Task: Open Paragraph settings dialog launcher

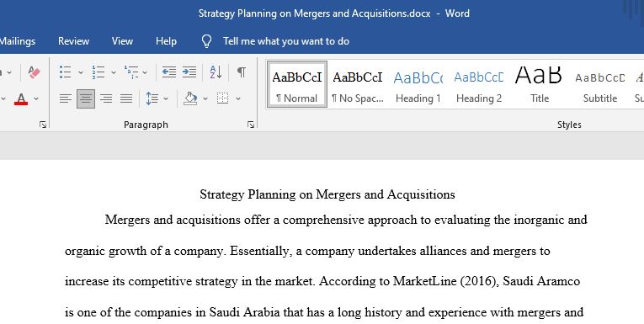Action: point(251,125)
